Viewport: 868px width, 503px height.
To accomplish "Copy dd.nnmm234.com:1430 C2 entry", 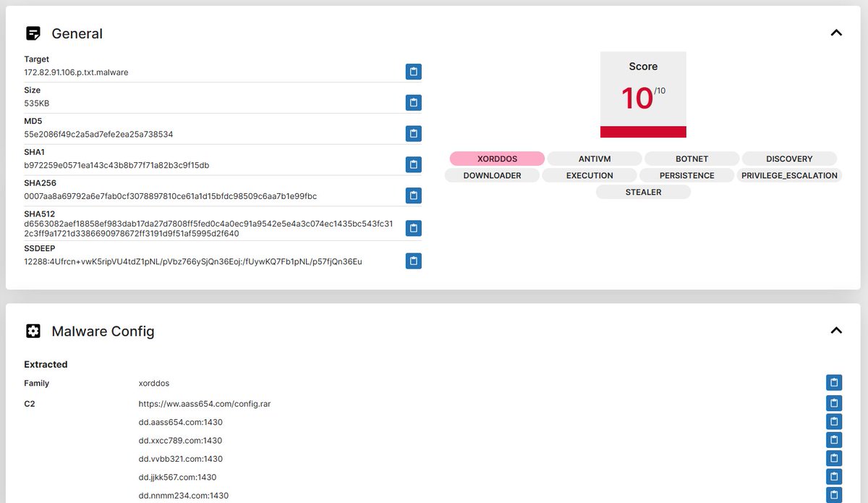I will coord(834,496).
